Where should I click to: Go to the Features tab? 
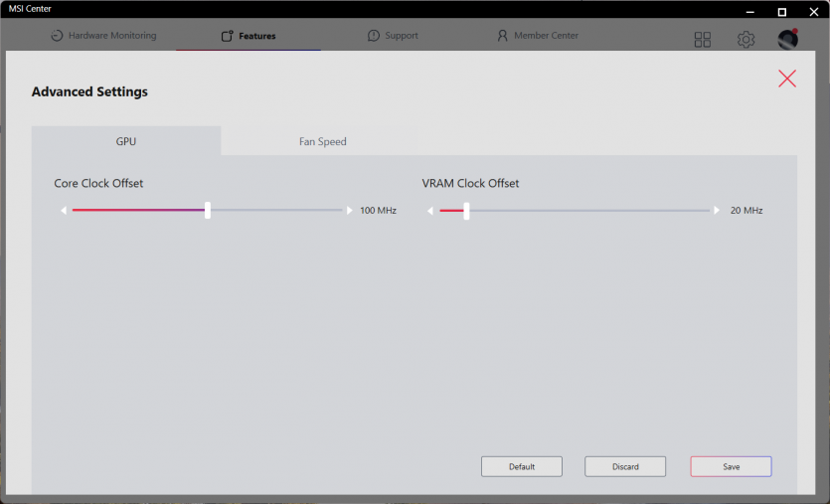(249, 36)
